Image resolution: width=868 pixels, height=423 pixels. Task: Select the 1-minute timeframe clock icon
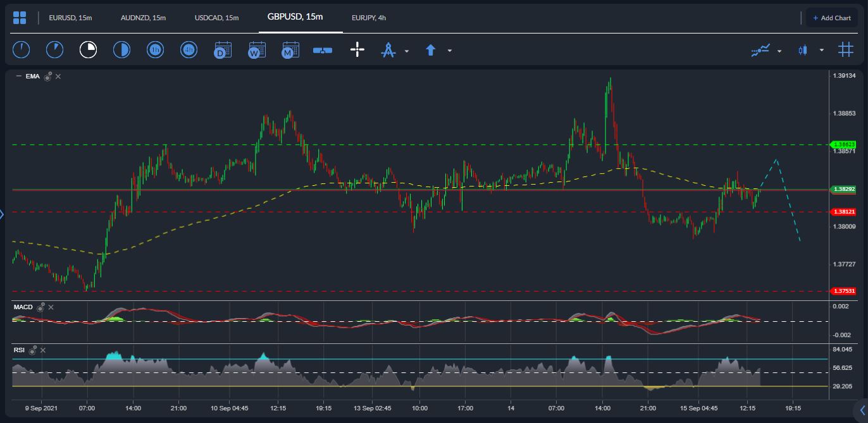[x=21, y=50]
